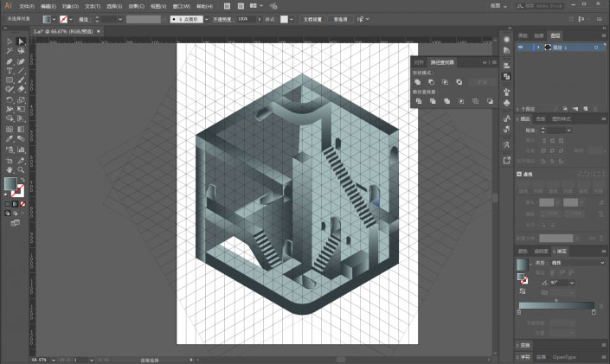Expand 图层 1 disclosure arrow
The height and width of the screenshot is (364, 610).
coord(538,47)
